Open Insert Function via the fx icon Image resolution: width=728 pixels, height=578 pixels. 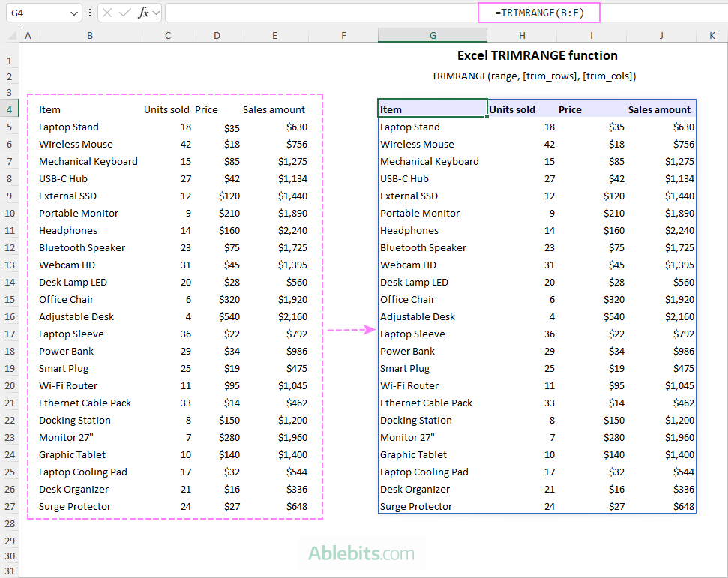(x=143, y=13)
